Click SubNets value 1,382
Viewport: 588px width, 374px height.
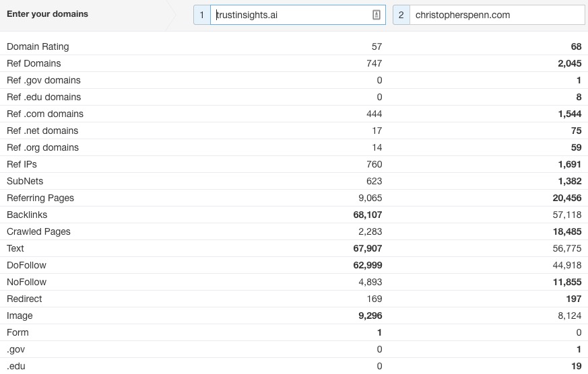570,181
